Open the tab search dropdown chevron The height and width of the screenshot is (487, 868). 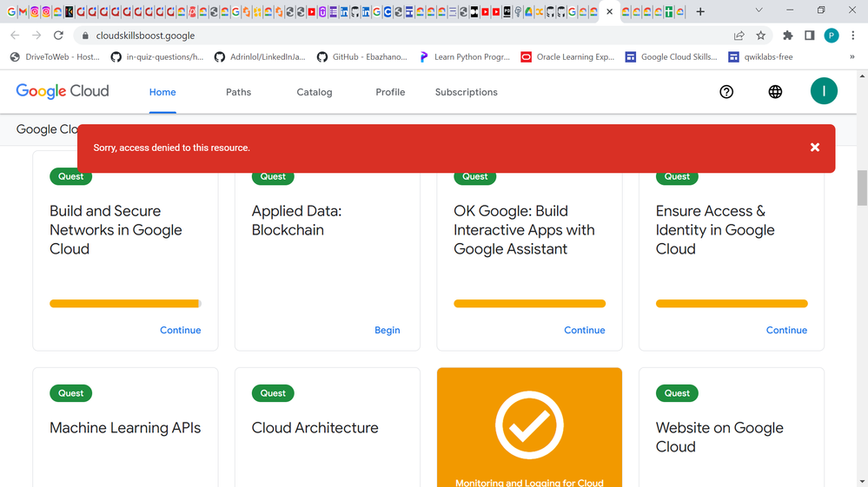click(759, 10)
